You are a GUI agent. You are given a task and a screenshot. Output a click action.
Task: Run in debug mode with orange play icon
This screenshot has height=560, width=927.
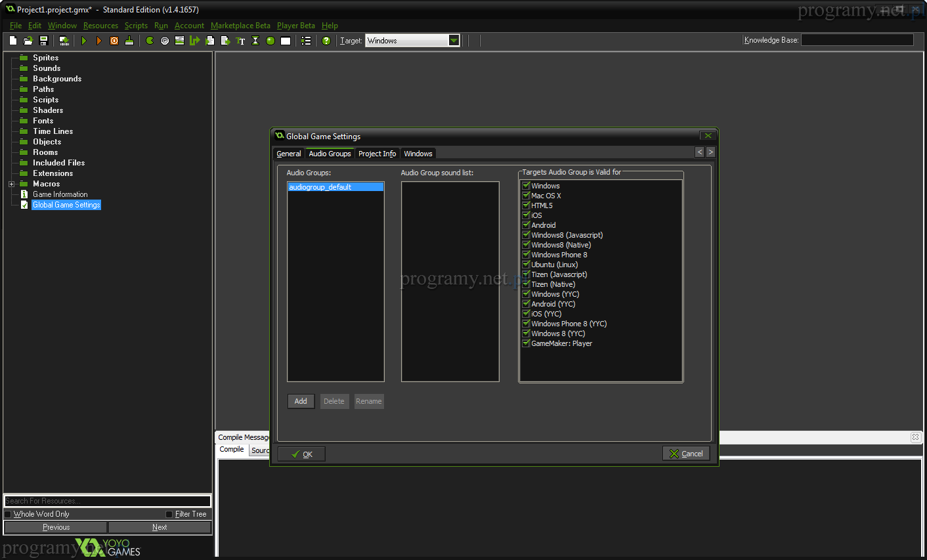click(99, 41)
